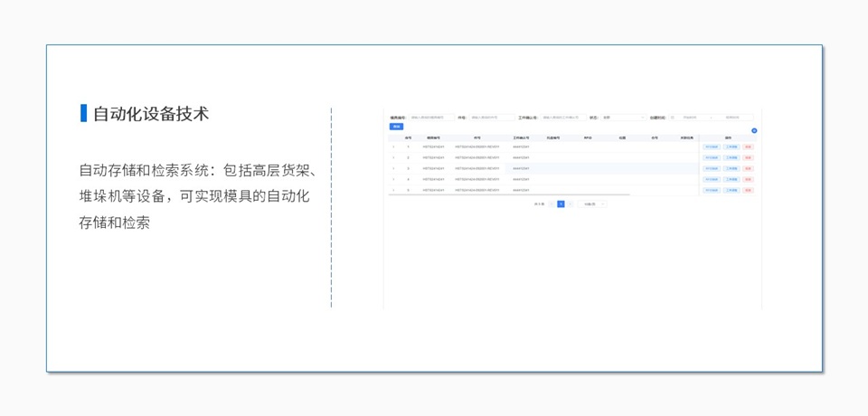Viewport: 868px width, 416px height.
Task: Click first blue action button in row 2
Action: coord(712,157)
